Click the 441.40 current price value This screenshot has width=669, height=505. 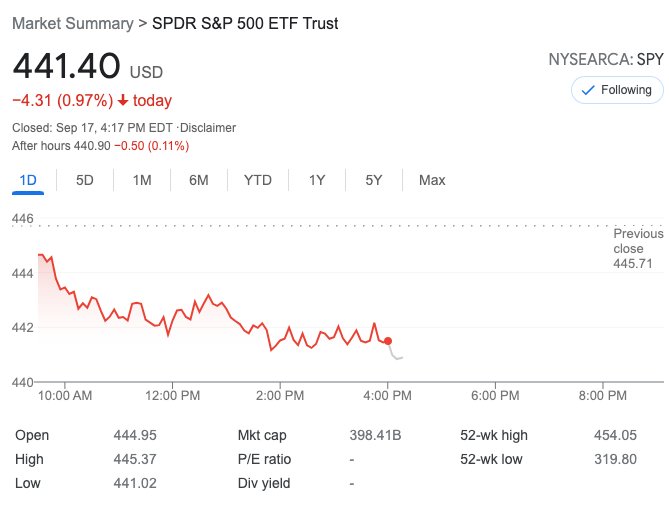click(66, 68)
